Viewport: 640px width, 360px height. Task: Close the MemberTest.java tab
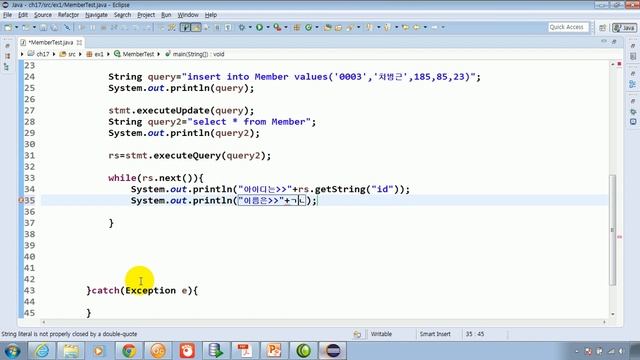79,42
